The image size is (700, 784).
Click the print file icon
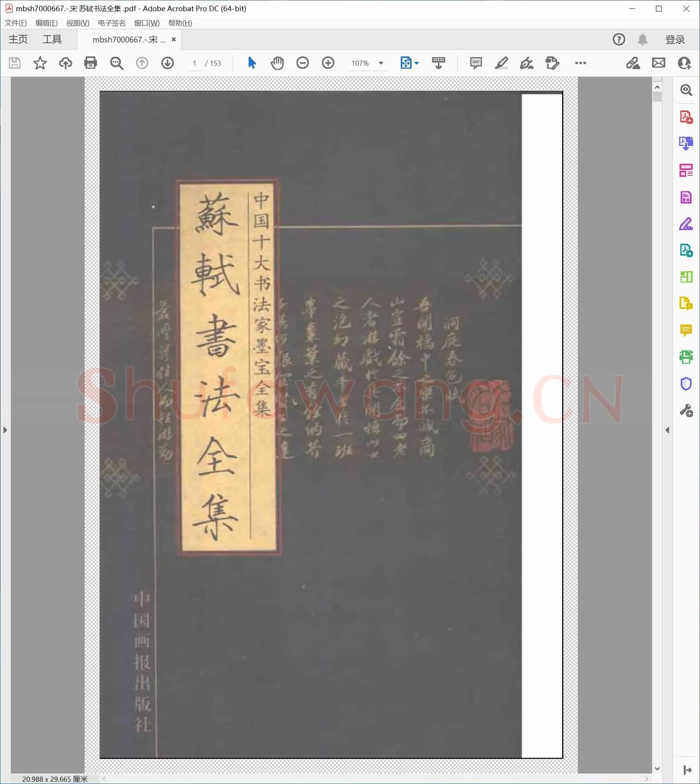coord(91,63)
